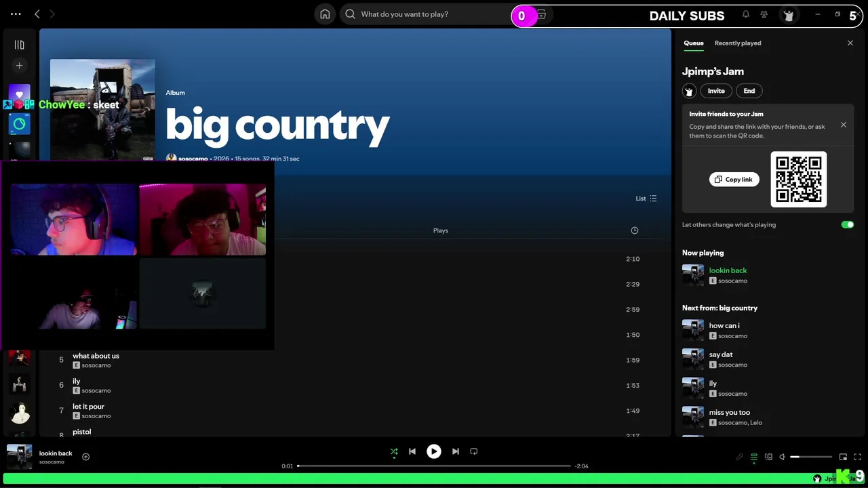Click the dimmed lyrics icon in player bar

pyautogui.click(x=739, y=457)
